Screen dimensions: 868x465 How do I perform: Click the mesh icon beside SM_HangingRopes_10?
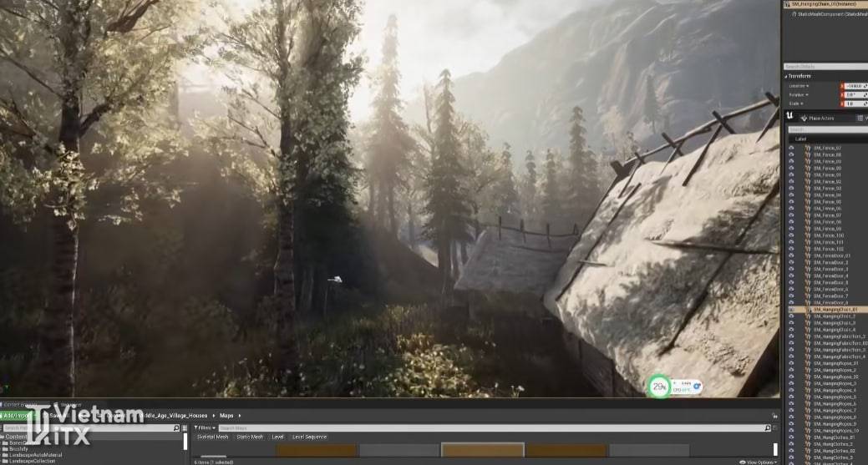[x=808, y=430]
